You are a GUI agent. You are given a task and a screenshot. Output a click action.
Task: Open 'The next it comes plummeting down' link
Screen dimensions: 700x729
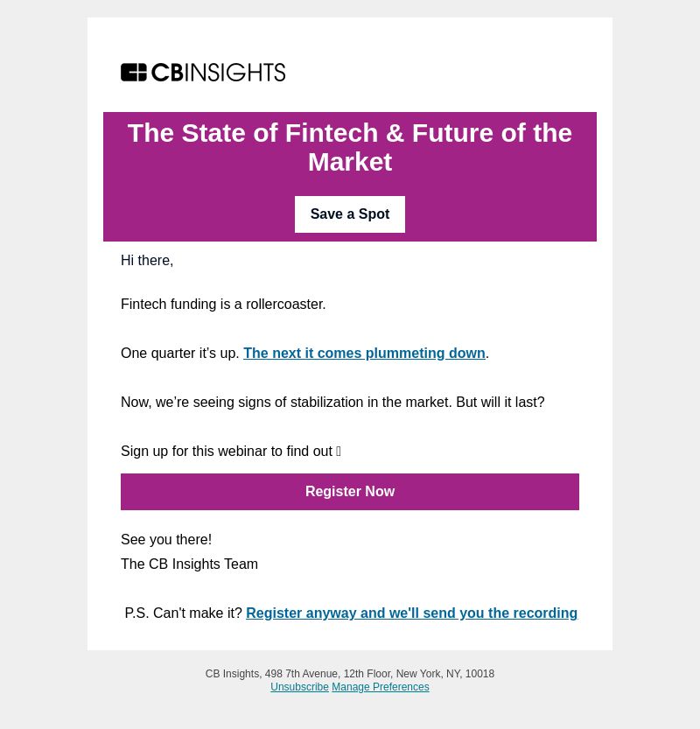pos(364,354)
